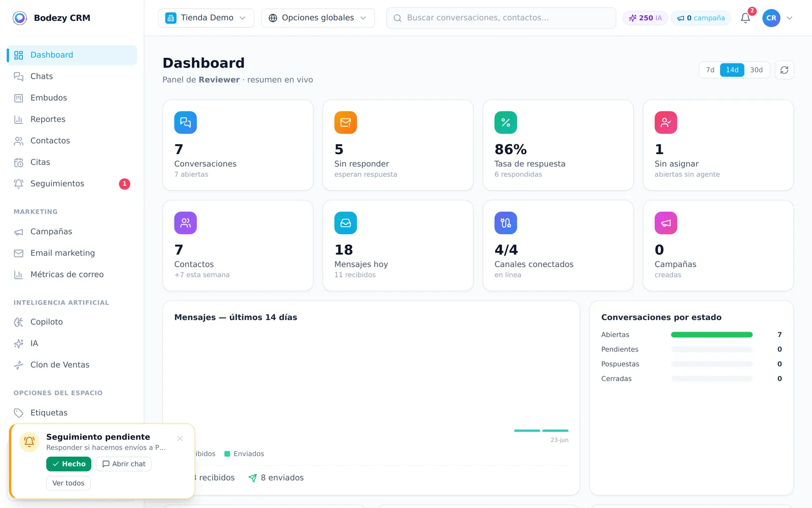Viewport: 812px width, 508px height.
Task: Click the refresh dashboard icon
Action: pos(784,70)
